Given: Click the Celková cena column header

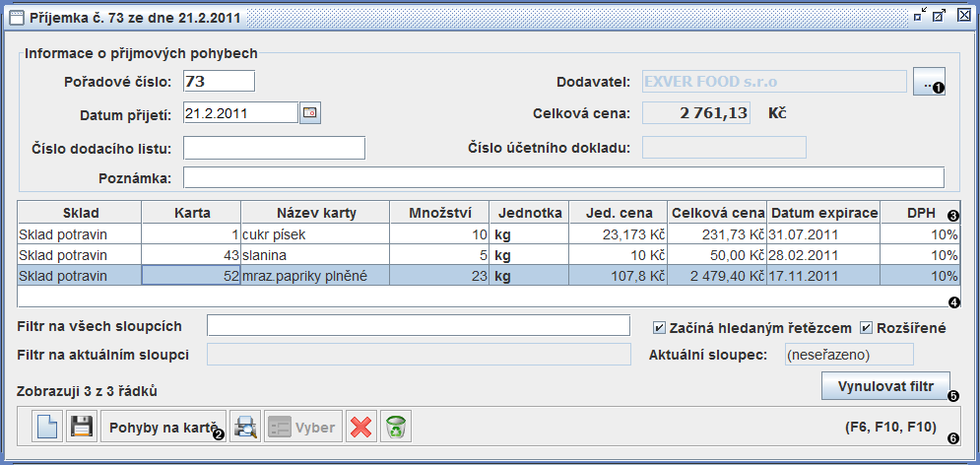Looking at the screenshot, I should (717, 213).
